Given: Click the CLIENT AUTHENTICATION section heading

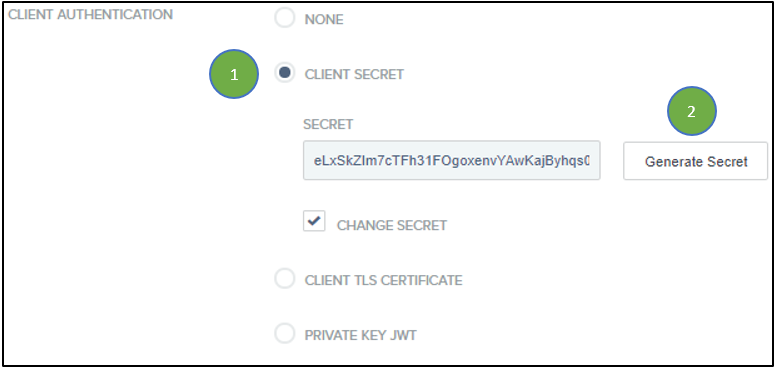Looking at the screenshot, I should click(90, 15).
